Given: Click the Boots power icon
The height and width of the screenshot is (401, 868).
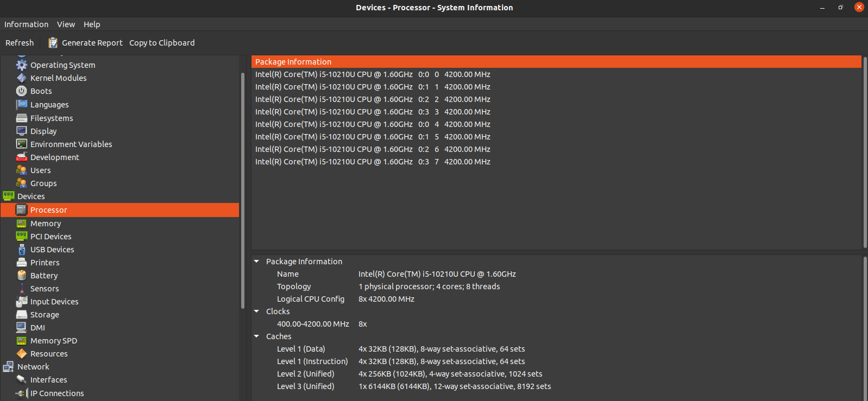Looking at the screenshot, I should tap(22, 91).
